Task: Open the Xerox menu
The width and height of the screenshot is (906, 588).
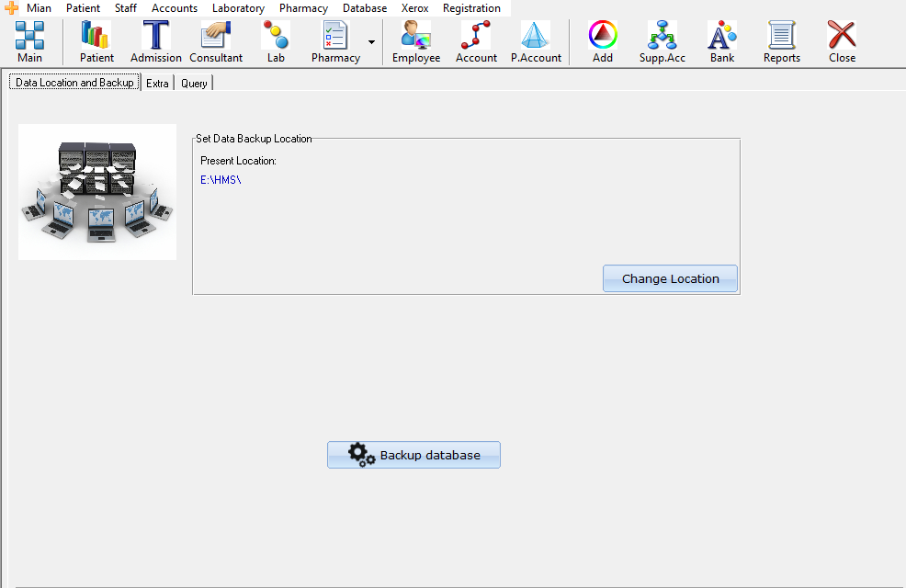Action: (414, 8)
